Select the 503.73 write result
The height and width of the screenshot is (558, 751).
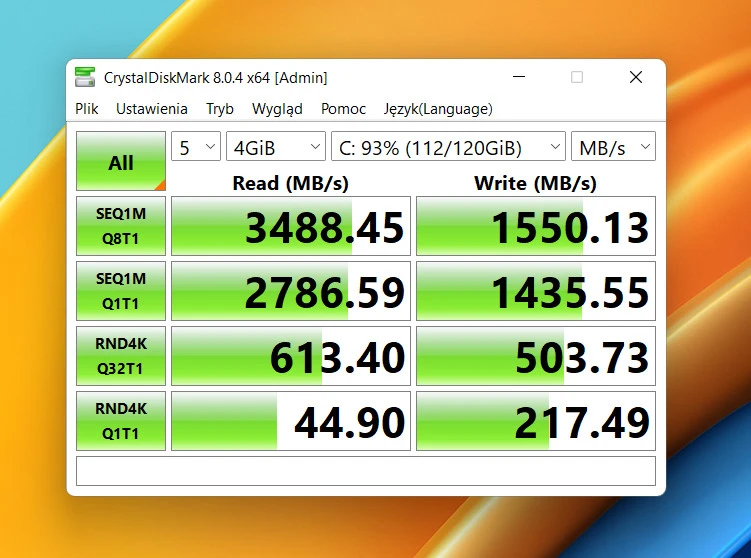click(536, 356)
